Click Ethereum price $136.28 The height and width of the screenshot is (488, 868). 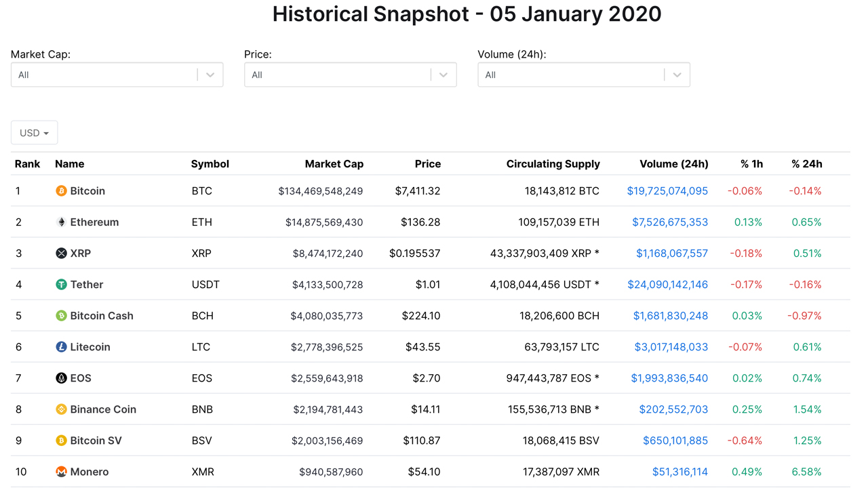pos(420,222)
